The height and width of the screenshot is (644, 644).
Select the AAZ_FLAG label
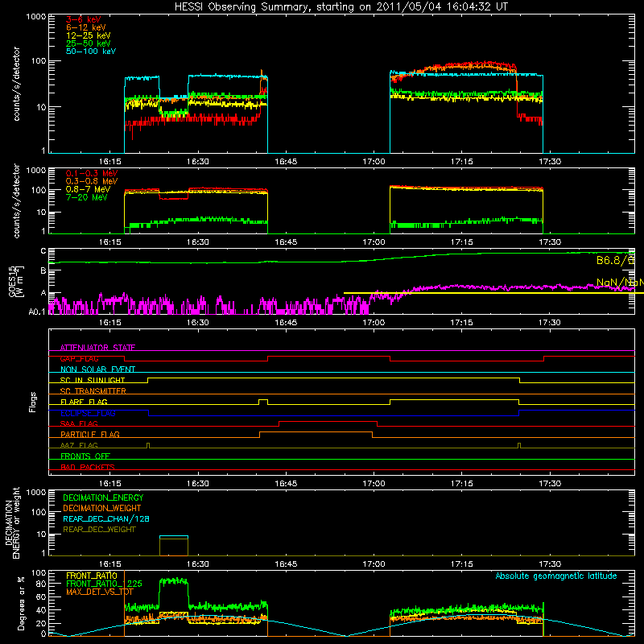click(x=79, y=445)
